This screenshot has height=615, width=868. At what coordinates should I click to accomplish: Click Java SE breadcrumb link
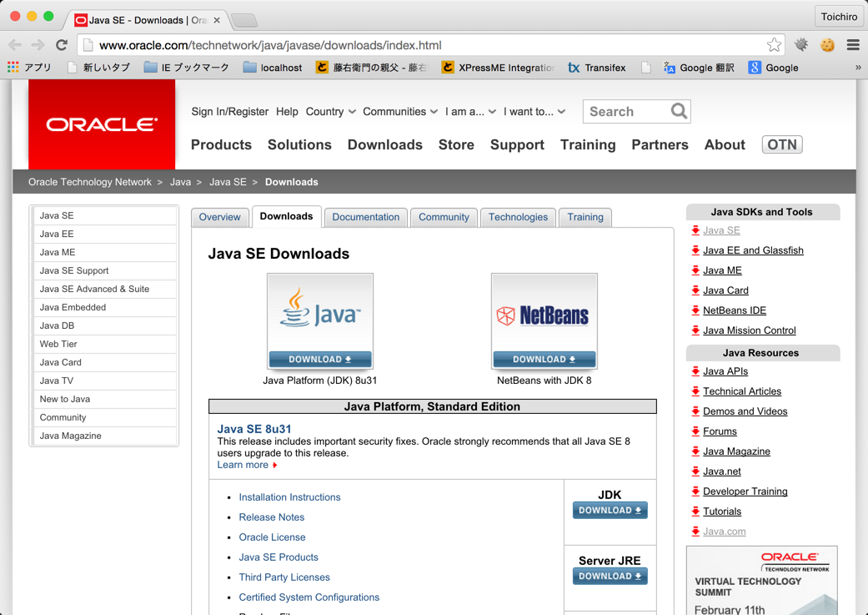[228, 182]
